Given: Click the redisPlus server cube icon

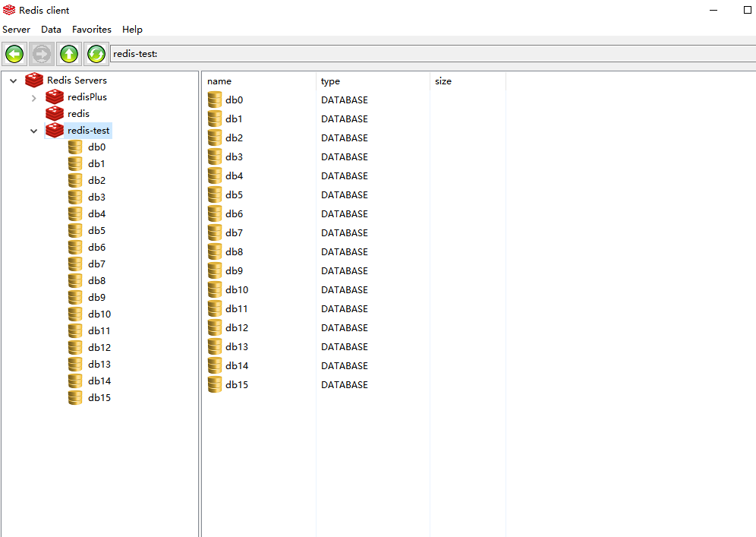Looking at the screenshot, I should 55,97.
